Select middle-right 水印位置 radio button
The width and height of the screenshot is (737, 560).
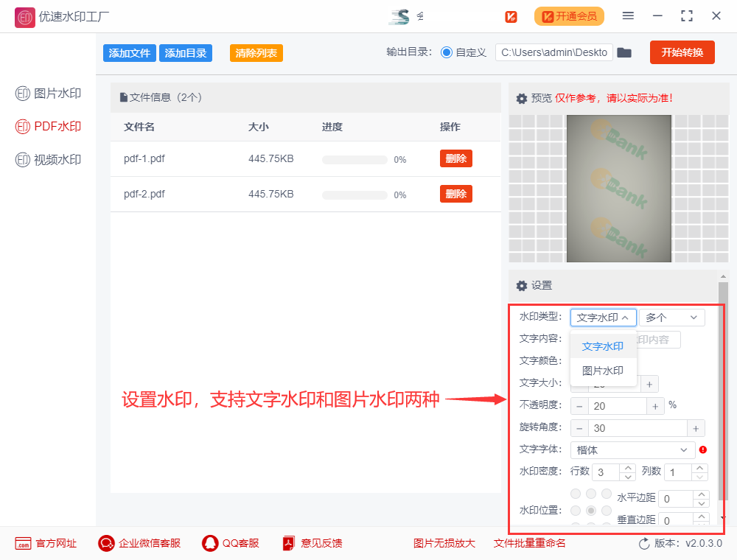pos(607,510)
